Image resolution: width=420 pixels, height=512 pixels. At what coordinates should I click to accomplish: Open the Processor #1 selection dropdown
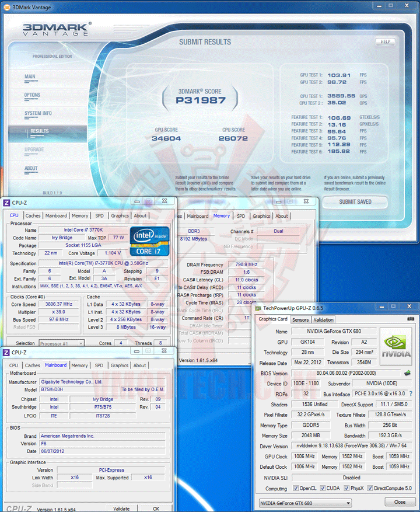[62, 343]
